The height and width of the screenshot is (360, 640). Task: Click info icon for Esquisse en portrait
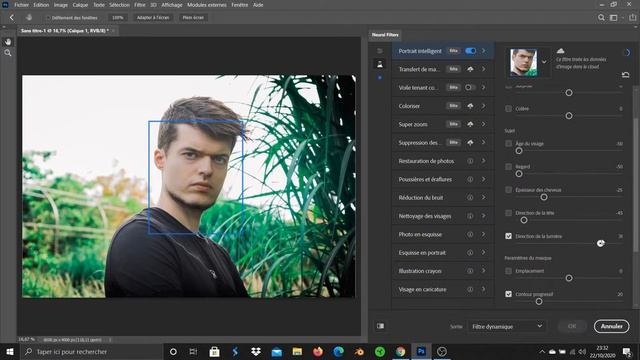[x=470, y=253]
